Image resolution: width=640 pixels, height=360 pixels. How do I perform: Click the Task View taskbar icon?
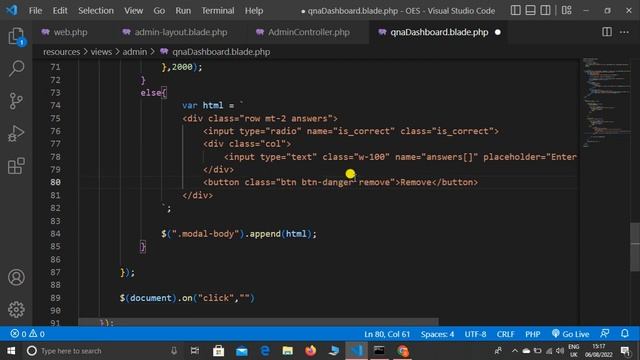(x=195, y=351)
